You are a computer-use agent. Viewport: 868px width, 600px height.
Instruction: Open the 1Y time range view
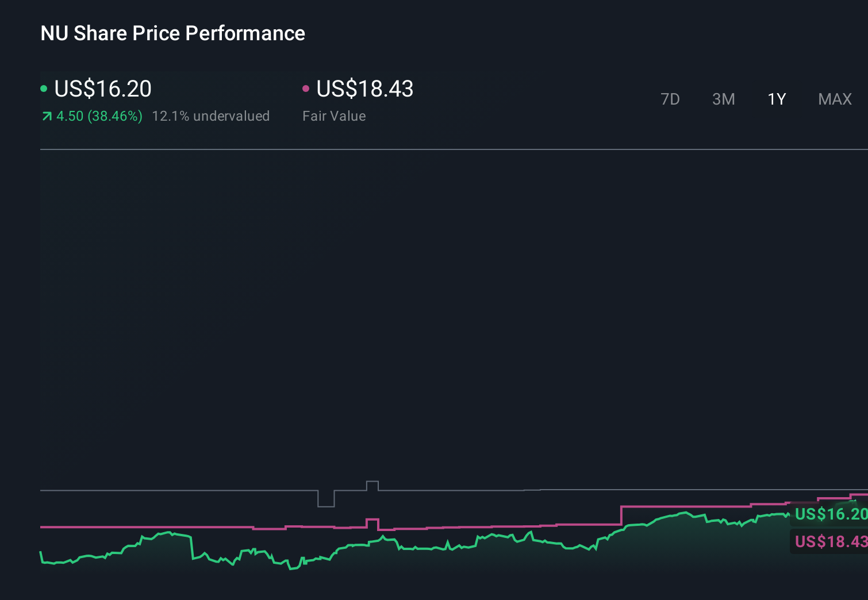tap(777, 99)
